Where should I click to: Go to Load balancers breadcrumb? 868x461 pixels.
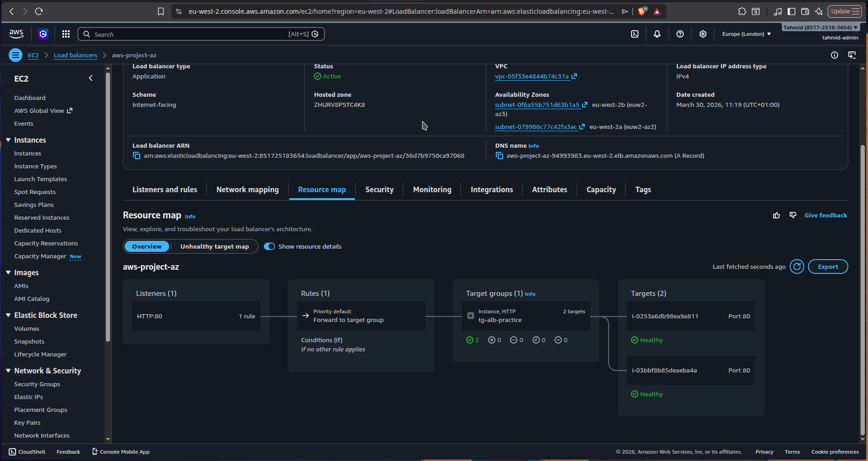click(x=75, y=55)
